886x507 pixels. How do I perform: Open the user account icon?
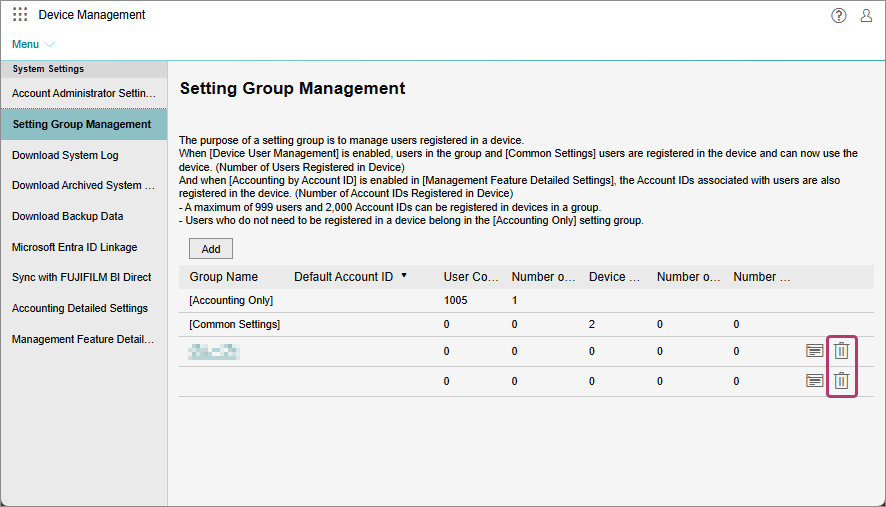[866, 15]
